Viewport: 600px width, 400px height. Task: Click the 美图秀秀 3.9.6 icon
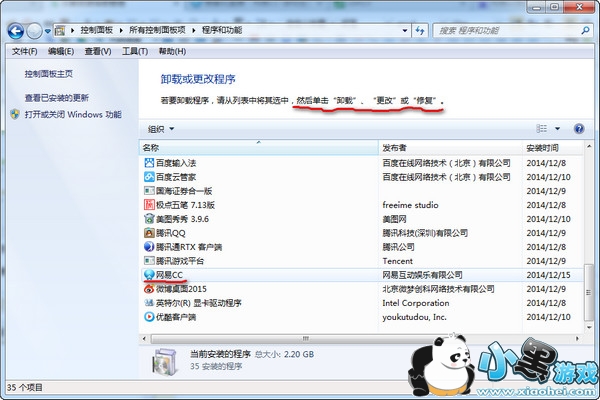pos(149,219)
